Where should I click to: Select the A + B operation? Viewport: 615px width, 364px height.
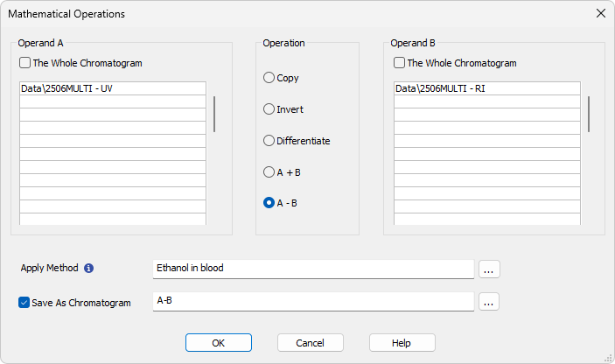point(269,171)
